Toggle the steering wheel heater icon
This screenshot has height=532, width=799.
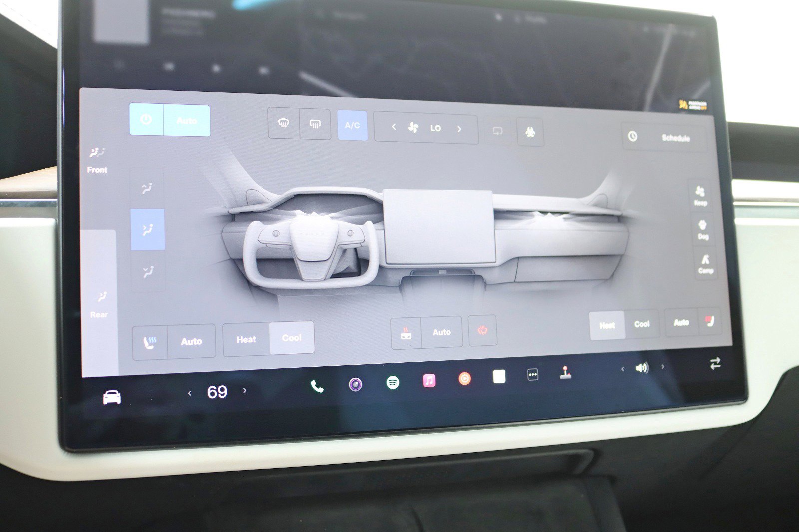point(482,330)
